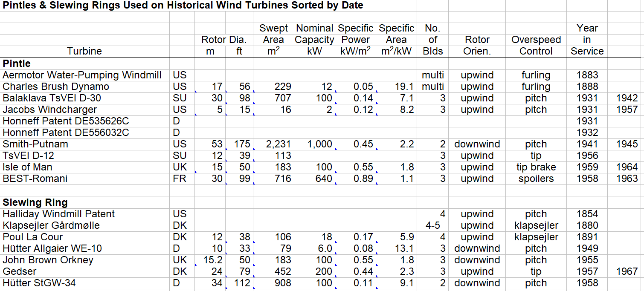Click the comment marker on Poul La Cour capacity
Image resolution: width=644 pixels, height=291 pixels.
pyautogui.click(x=336, y=241)
